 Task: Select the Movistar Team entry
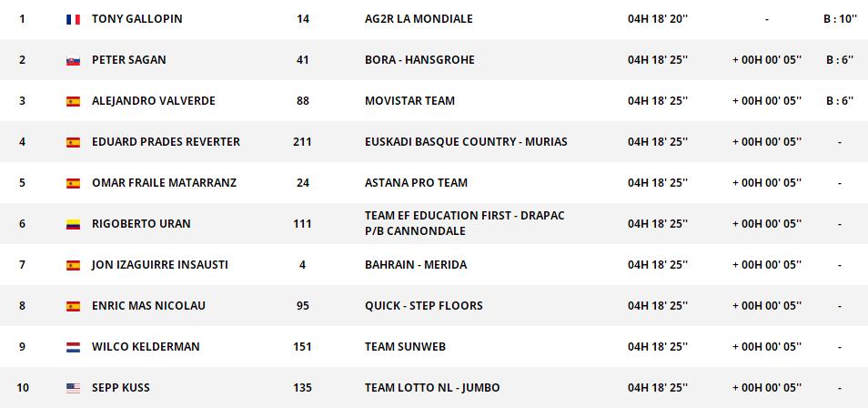[x=409, y=101]
